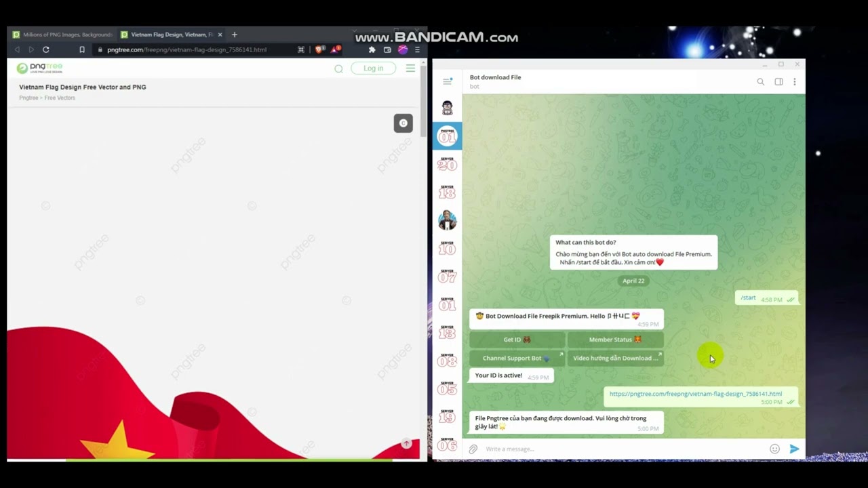Open the Server 07 chat
The width and height of the screenshot is (868, 488).
point(447,276)
